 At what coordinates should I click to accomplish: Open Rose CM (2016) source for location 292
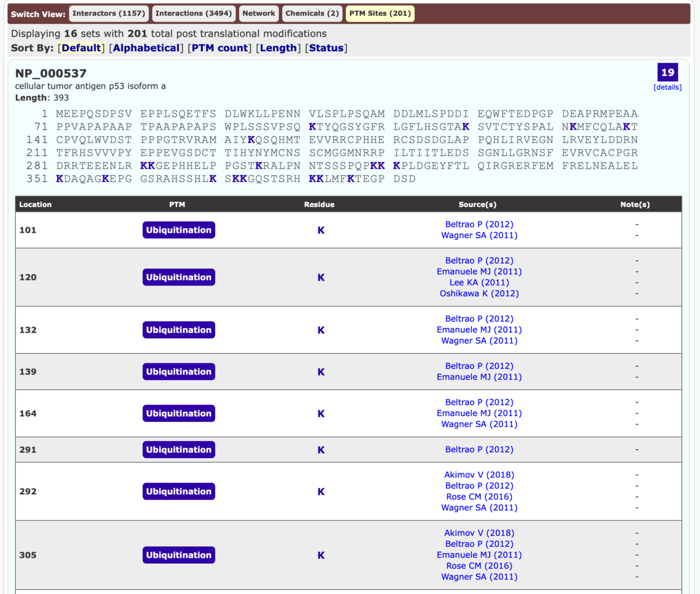pos(480,497)
